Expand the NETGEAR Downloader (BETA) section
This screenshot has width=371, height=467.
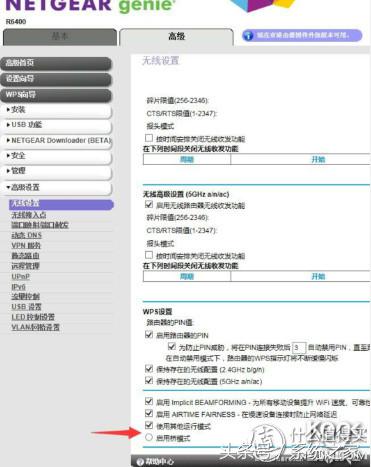click(x=56, y=141)
